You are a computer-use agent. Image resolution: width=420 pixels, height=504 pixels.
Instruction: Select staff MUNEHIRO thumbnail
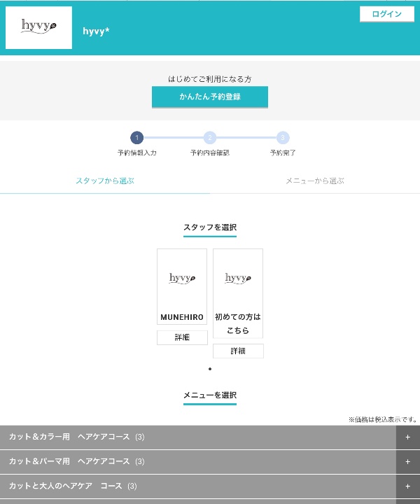pyautogui.click(x=182, y=279)
